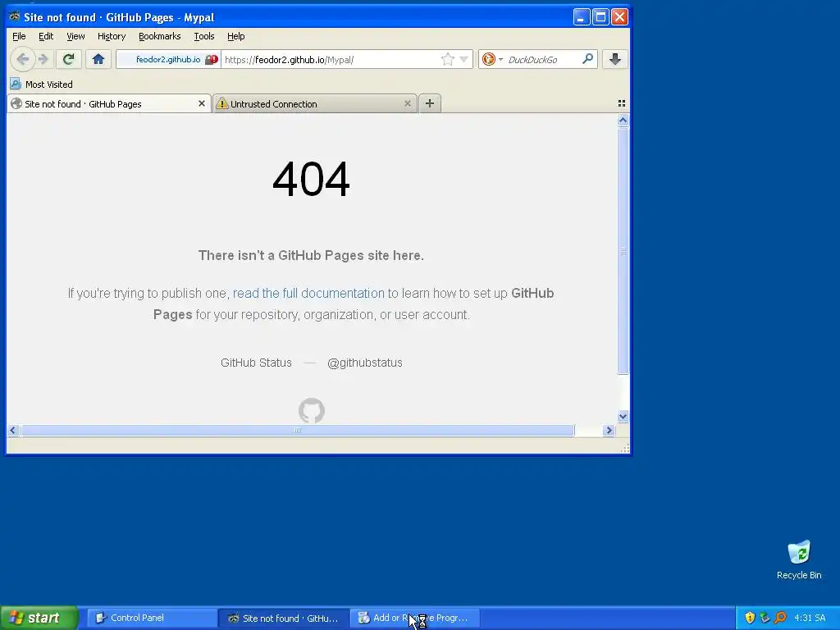
Task: Open the @githubstatus link
Action: pos(365,363)
